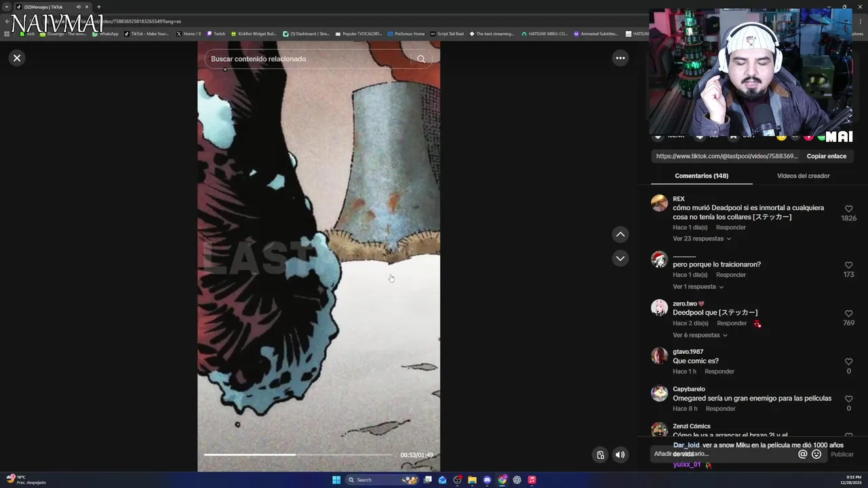This screenshot has width=868, height=488.
Task: Open weather widget showing 18°C
Action: pyautogui.click(x=26, y=480)
